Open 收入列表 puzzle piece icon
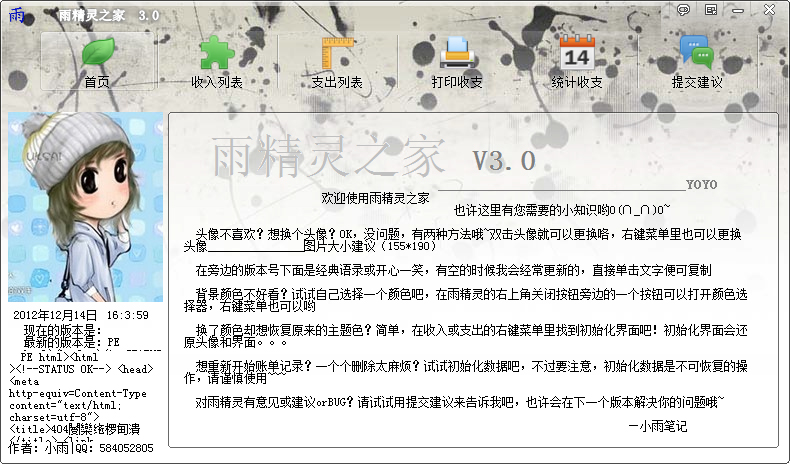Image resolution: width=790 pixels, height=464 pixels. pos(217,52)
